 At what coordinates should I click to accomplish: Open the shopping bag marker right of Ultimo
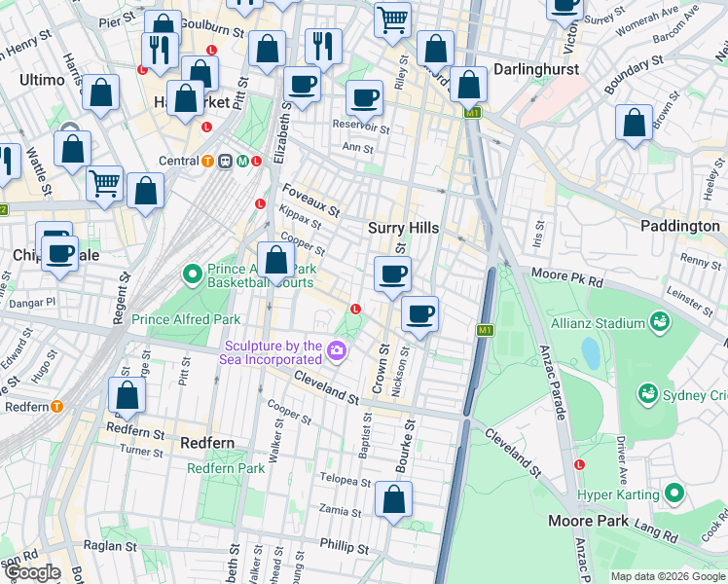[x=101, y=93]
